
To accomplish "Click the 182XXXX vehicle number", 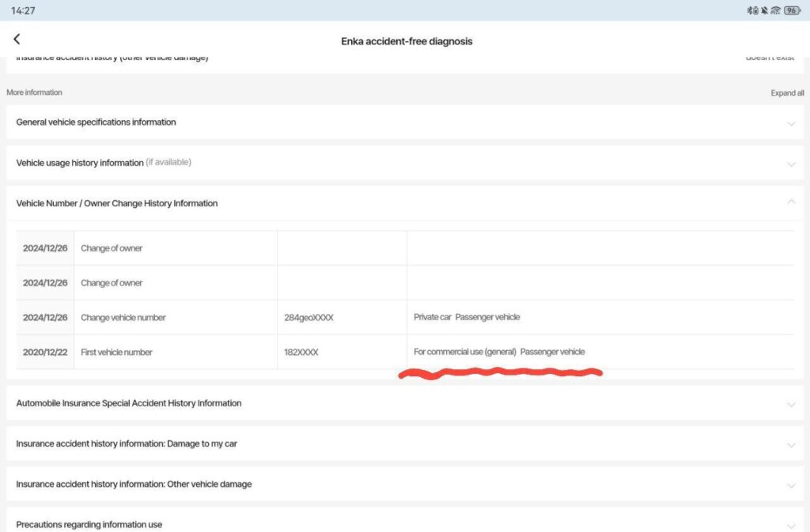I will [x=301, y=353].
